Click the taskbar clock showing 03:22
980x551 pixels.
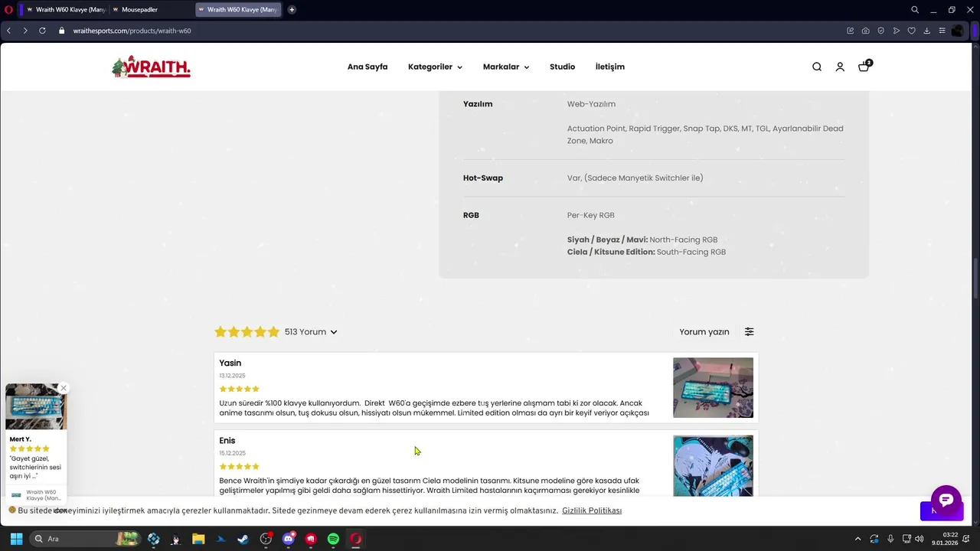[946, 539]
